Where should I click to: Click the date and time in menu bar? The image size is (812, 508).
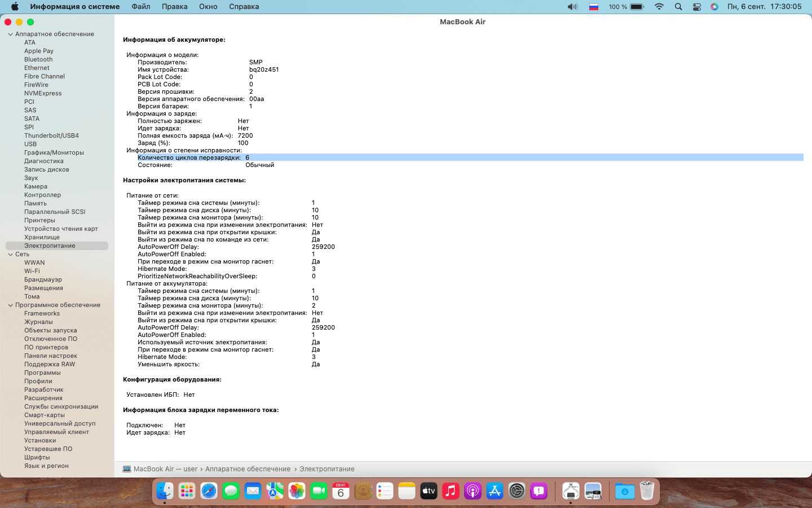click(764, 7)
